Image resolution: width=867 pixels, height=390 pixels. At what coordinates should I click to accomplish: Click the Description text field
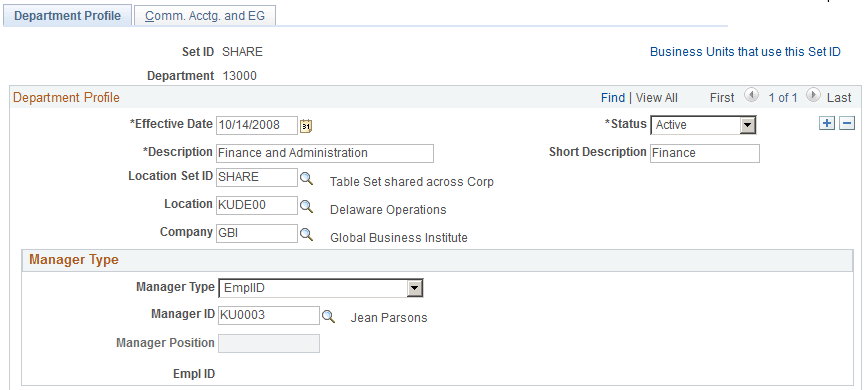325,153
